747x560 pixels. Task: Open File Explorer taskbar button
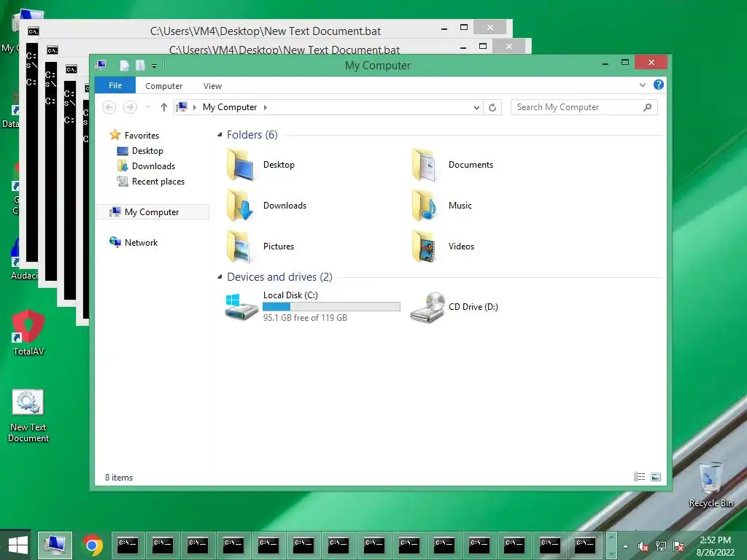(x=55, y=545)
